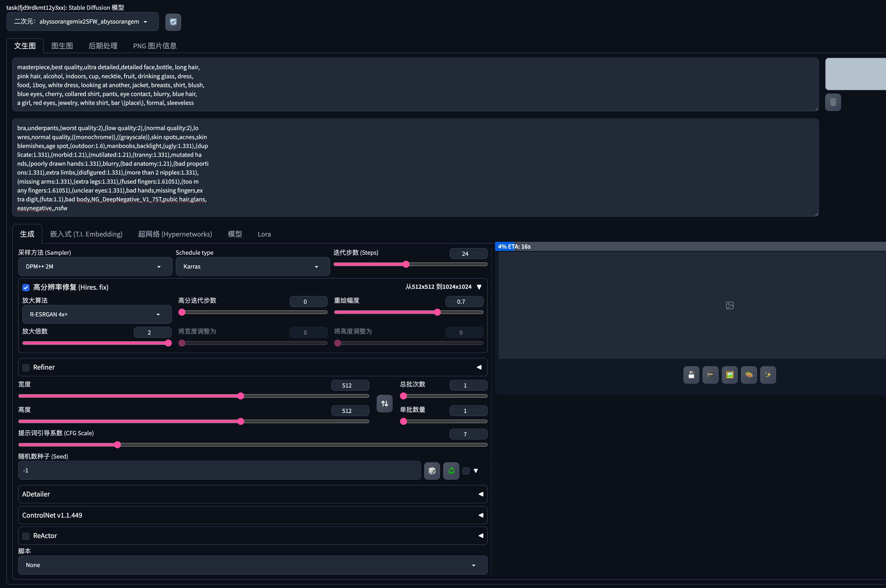Switch to the 图生图 tab
Viewport: 886px width, 588px height.
click(62, 46)
